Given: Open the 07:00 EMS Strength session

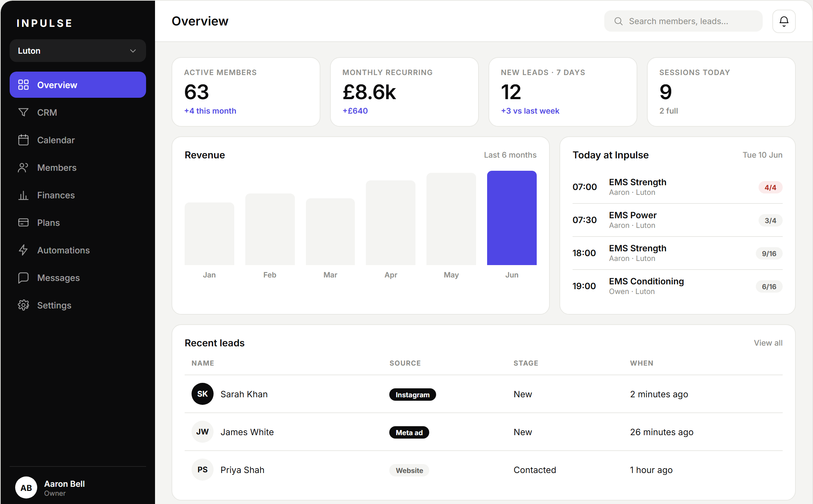Looking at the screenshot, I should [677, 187].
